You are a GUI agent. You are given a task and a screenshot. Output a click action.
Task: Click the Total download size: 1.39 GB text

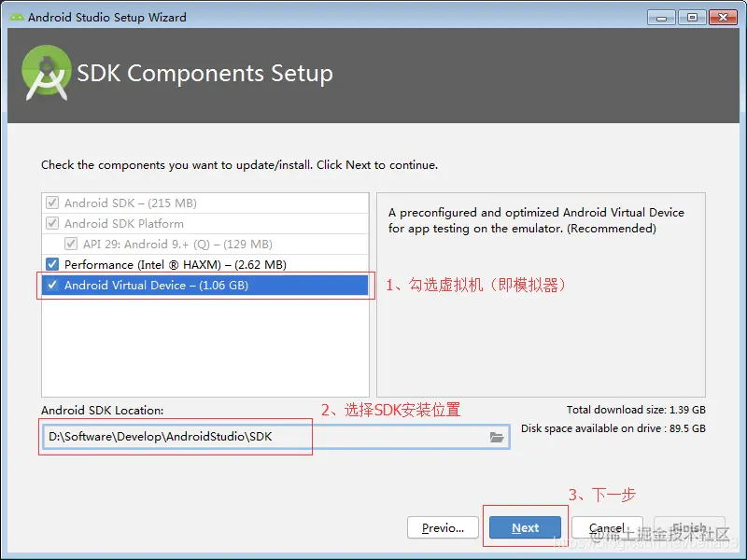coord(636,410)
